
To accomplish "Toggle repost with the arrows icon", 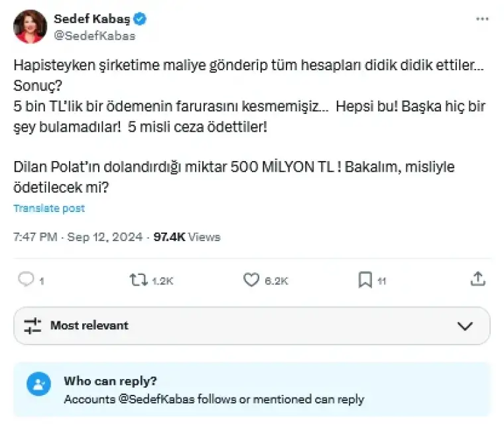I will (139, 280).
